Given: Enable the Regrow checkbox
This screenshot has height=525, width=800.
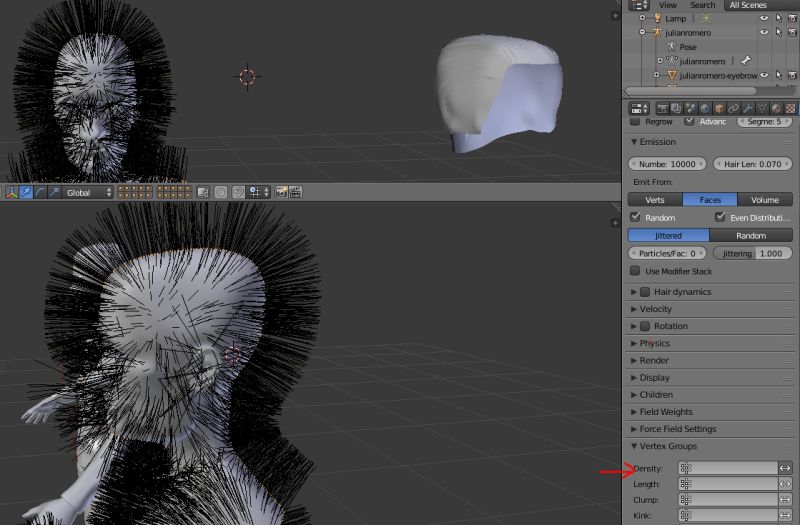Looking at the screenshot, I should point(635,121).
